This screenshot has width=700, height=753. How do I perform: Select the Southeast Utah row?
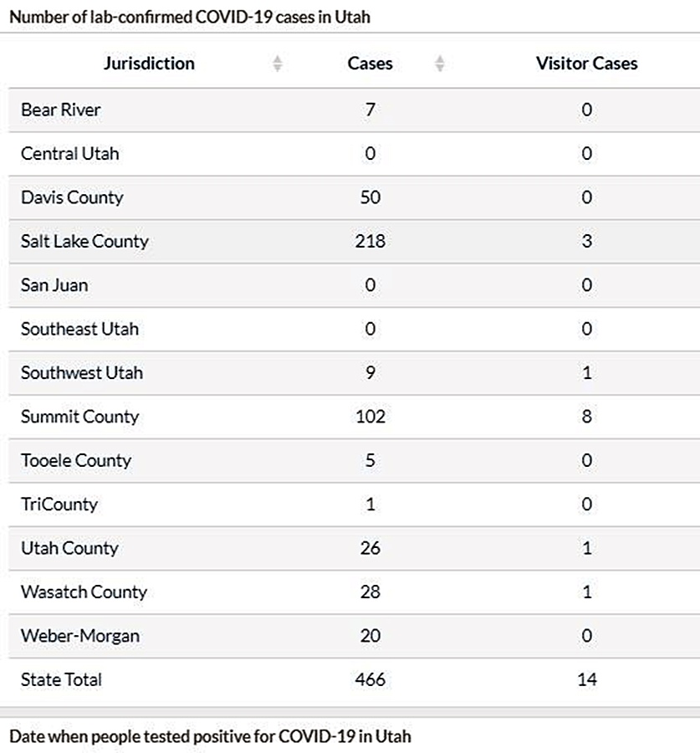pyautogui.click(x=354, y=329)
